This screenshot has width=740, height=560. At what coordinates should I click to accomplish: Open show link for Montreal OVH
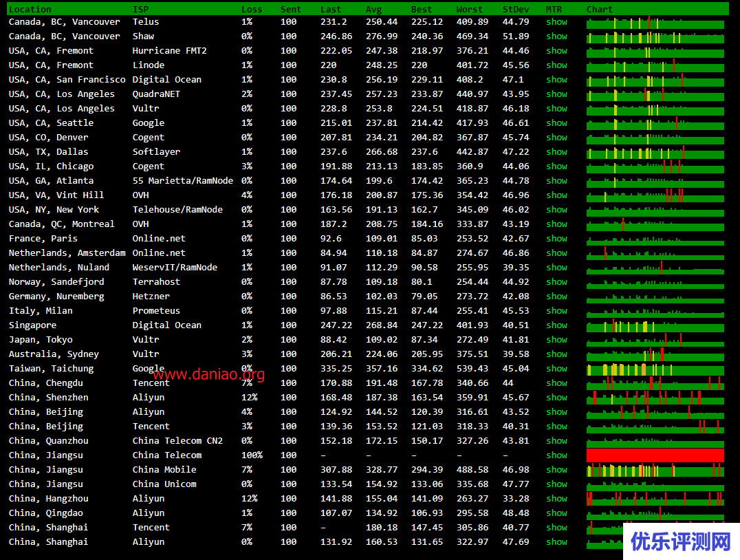click(x=556, y=224)
